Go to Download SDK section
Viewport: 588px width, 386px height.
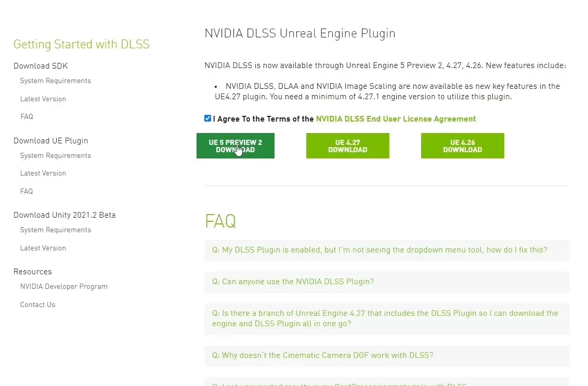[41, 66]
